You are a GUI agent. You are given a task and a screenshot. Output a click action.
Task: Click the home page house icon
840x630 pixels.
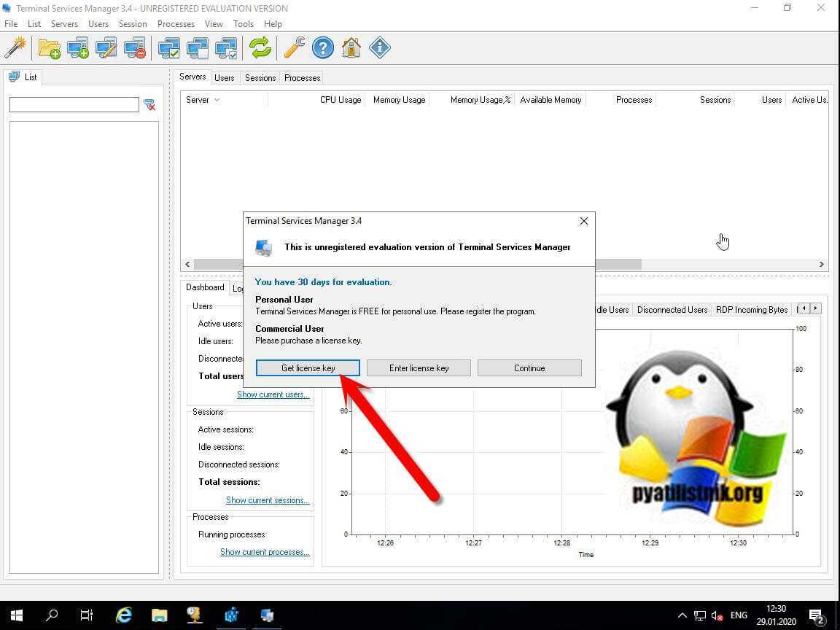[351, 48]
